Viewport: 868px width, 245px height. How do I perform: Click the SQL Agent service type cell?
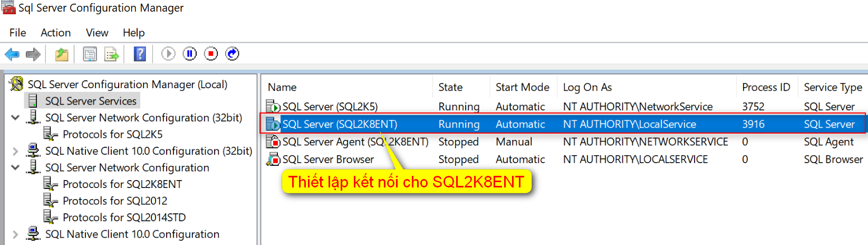pos(828,142)
